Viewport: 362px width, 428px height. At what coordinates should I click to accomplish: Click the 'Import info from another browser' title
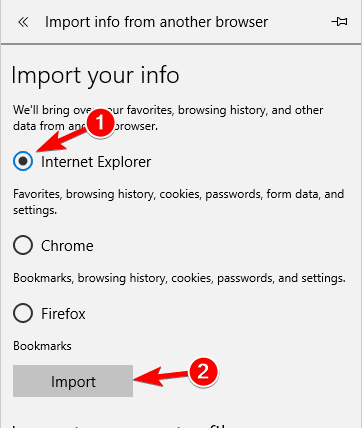click(x=156, y=22)
